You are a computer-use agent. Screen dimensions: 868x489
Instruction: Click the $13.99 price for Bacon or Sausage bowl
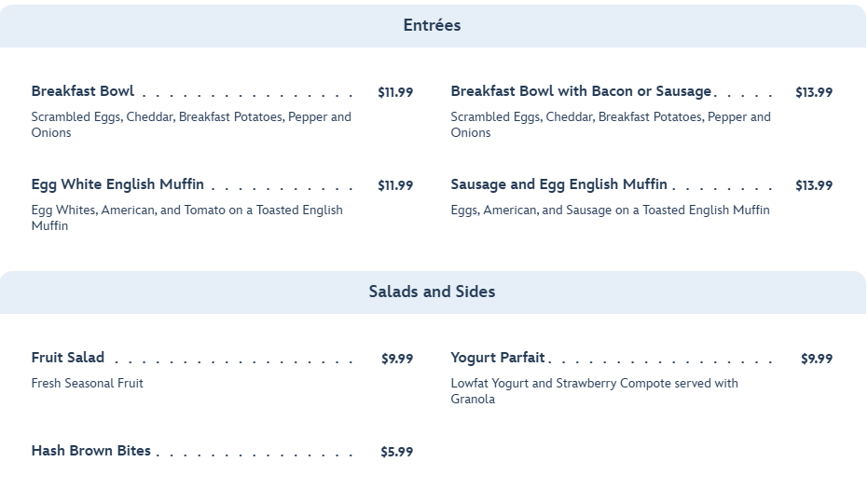pyautogui.click(x=814, y=92)
